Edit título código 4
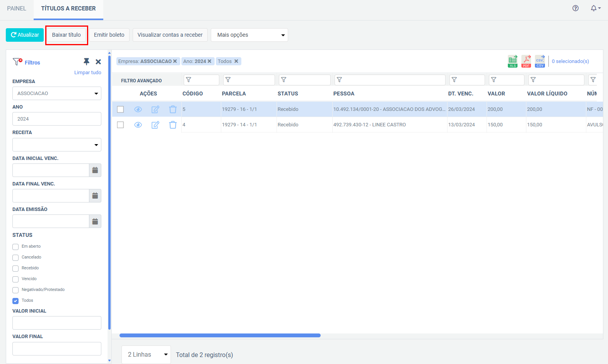 [155, 125]
